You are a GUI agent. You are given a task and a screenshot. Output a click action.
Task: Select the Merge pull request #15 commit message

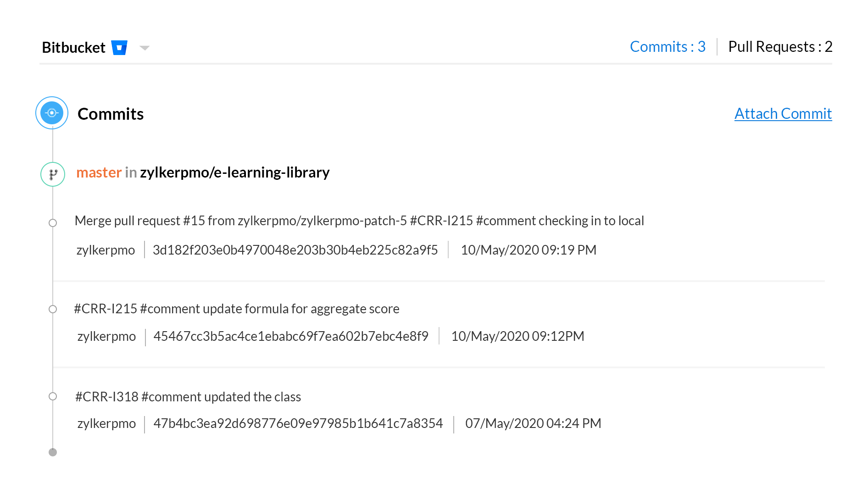(359, 221)
